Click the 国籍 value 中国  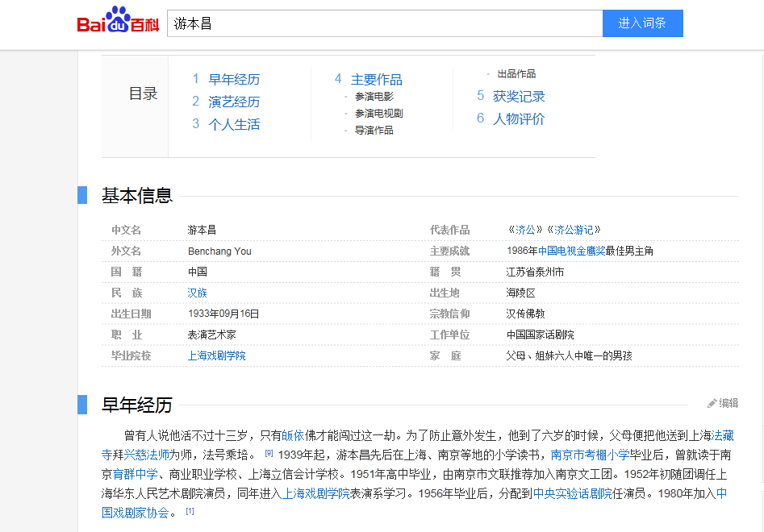point(198,272)
